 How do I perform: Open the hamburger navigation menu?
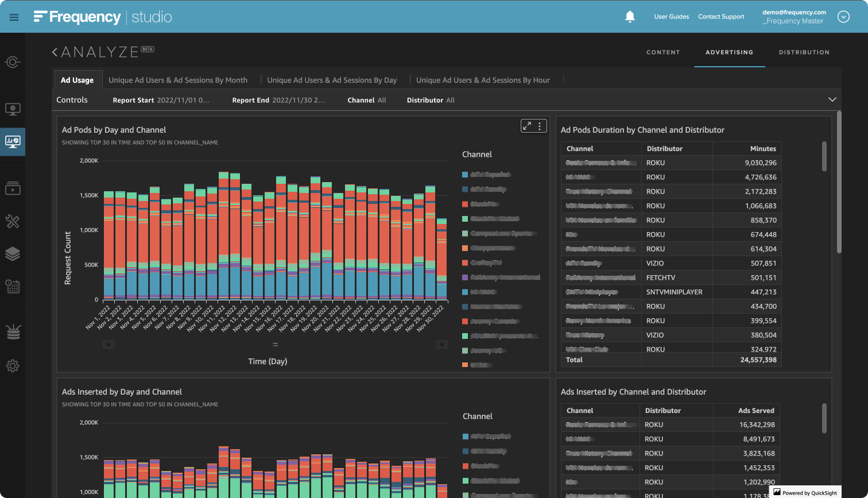[14, 17]
